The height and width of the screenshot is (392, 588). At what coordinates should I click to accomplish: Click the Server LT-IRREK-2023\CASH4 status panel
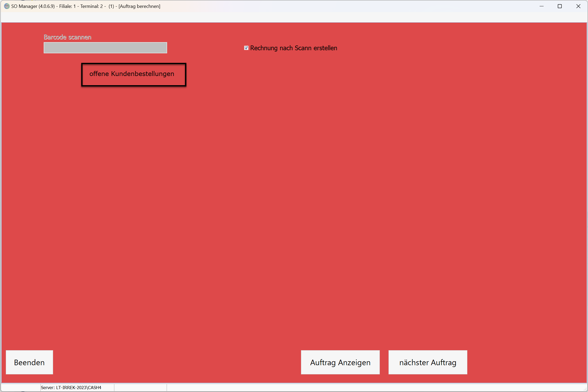[77, 388]
